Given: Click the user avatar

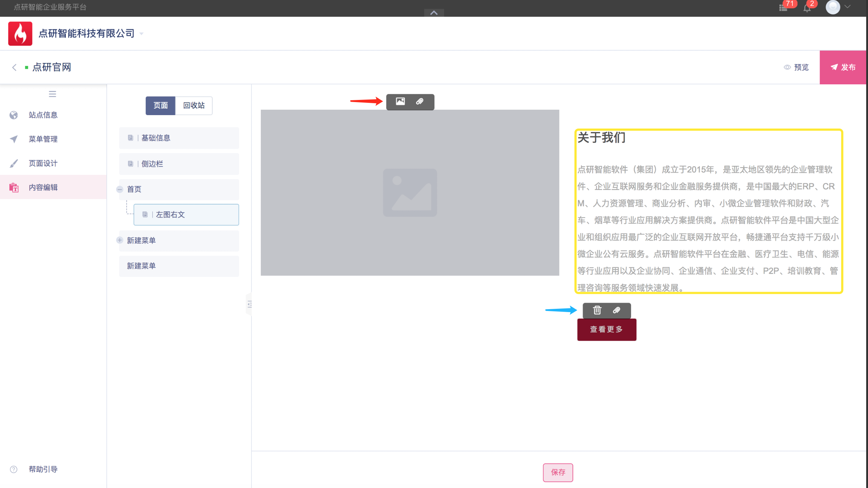Looking at the screenshot, I should click(833, 7).
